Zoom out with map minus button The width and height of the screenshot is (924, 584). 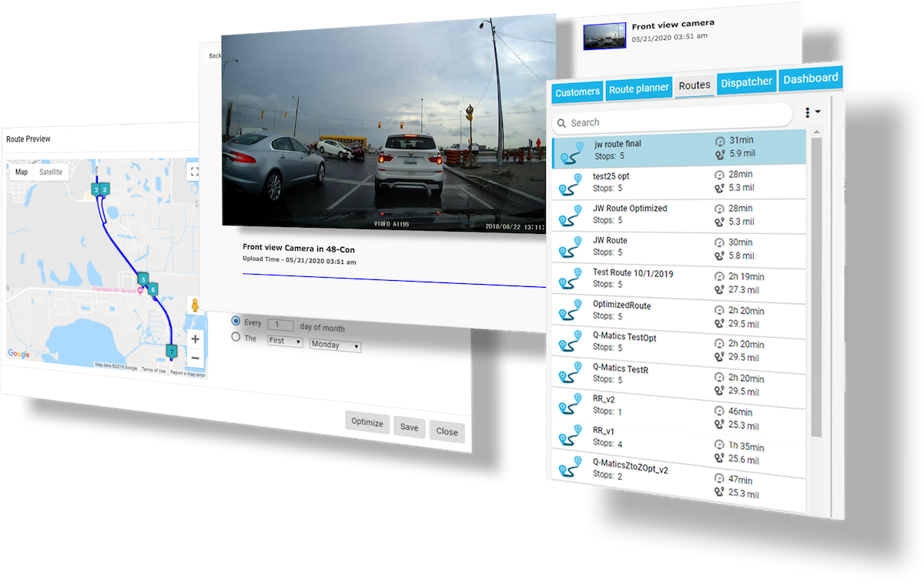point(195,359)
